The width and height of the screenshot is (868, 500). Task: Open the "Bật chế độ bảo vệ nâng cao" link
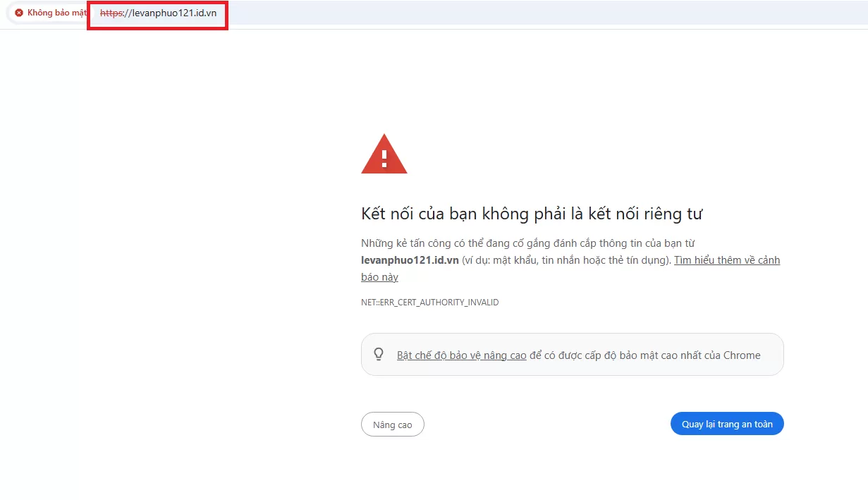461,355
